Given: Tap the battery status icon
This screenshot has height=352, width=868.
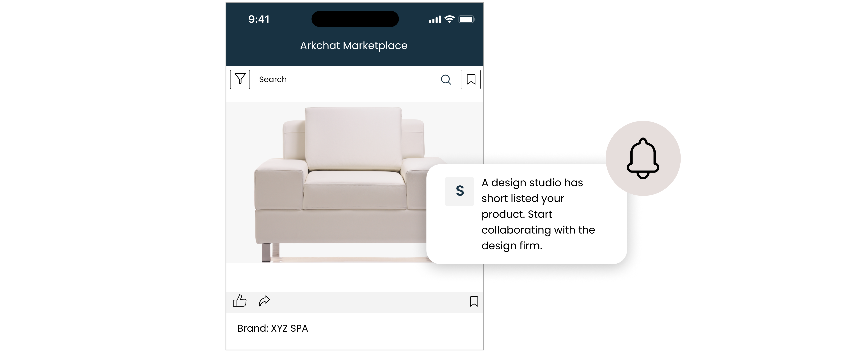Looking at the screenshot, I should [467, 19].
